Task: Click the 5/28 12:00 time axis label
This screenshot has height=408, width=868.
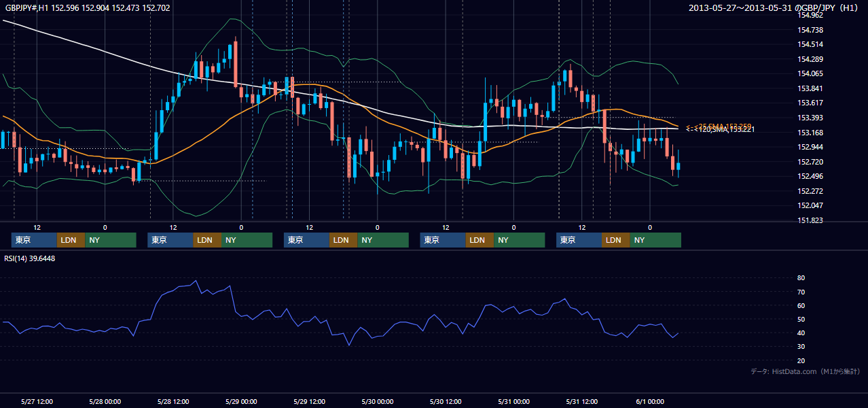Action: tap(173, 402)
